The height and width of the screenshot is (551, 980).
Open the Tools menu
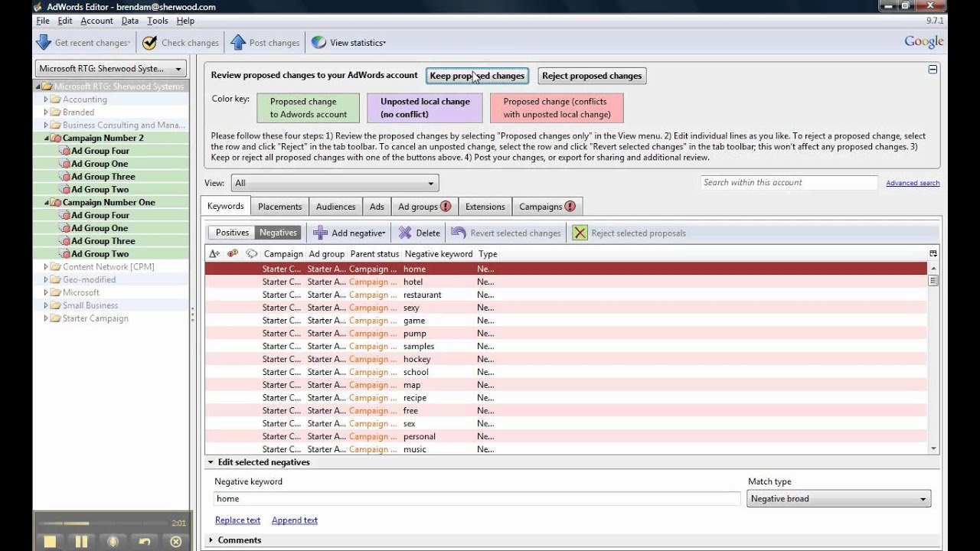[x=157, y=21]
